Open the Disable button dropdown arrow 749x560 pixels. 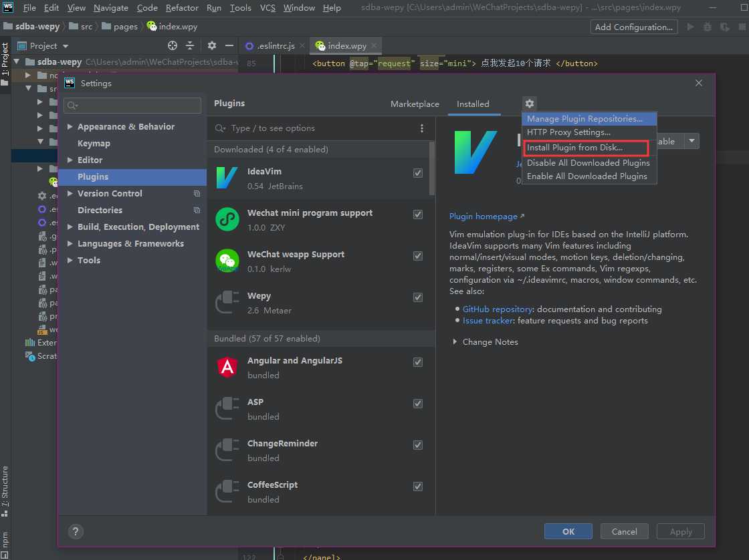coord(691,141)
